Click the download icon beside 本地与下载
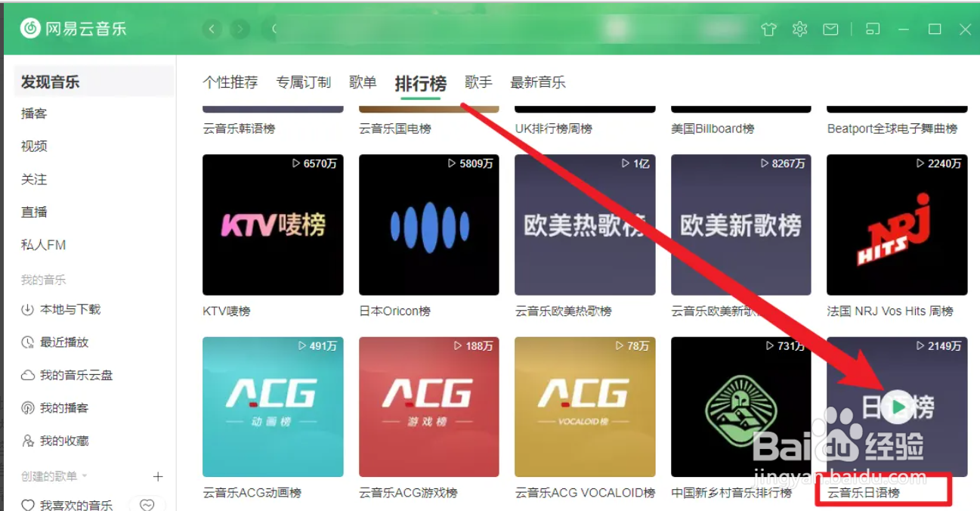Screen dimensions: 980x511 [x=28, y=310]
